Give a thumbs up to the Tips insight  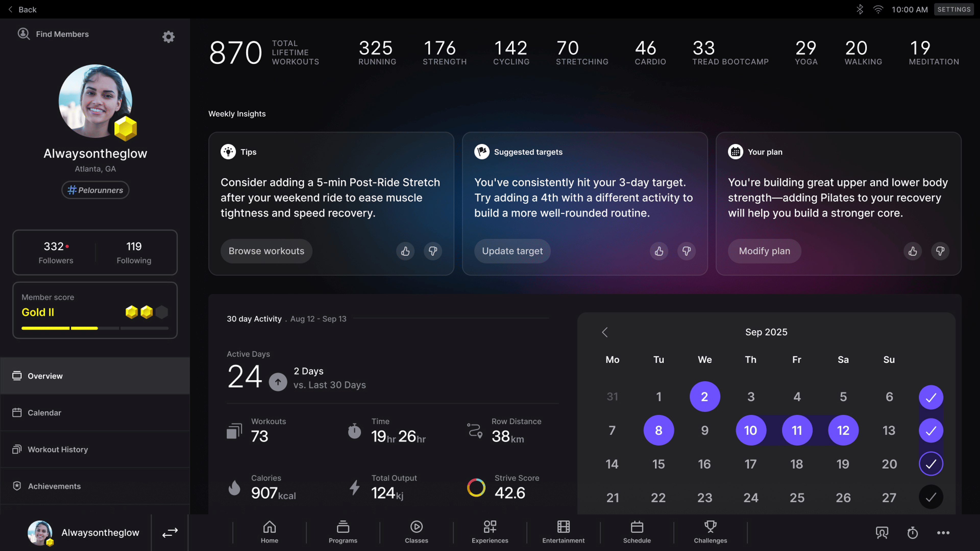(x=405, y=251)
